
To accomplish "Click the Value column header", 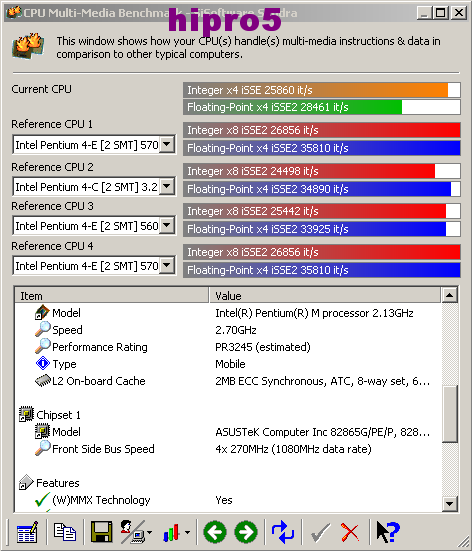I will click(325, 295).
